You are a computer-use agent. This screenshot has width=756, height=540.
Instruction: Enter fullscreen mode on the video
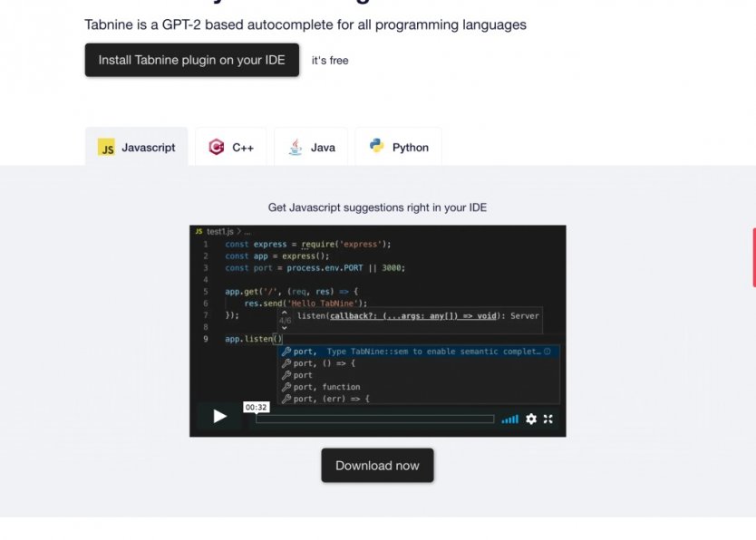coord(548,419)
